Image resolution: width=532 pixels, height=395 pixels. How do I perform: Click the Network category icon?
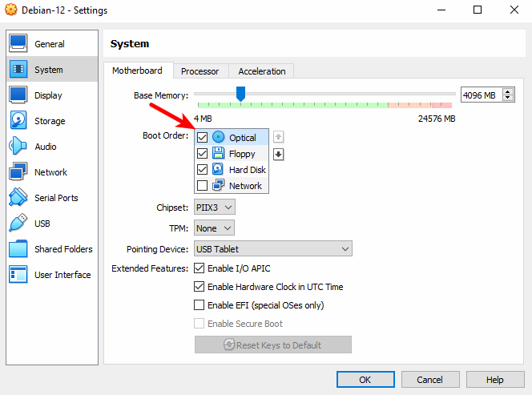(18, 172)
